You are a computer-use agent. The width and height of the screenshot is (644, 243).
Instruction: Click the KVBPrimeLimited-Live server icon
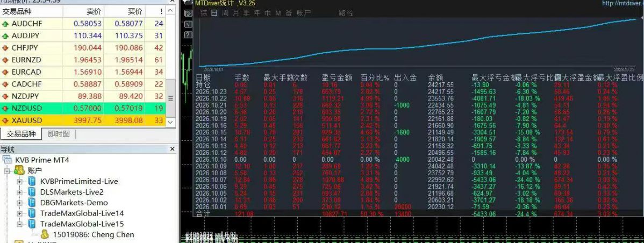tap(32, 181)
